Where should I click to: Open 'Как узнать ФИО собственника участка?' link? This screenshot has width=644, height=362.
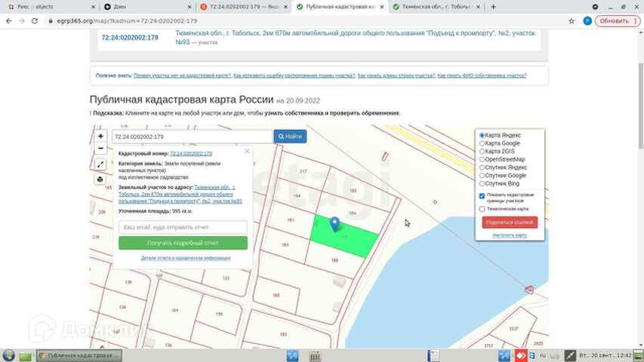click(x=482, y=75)
